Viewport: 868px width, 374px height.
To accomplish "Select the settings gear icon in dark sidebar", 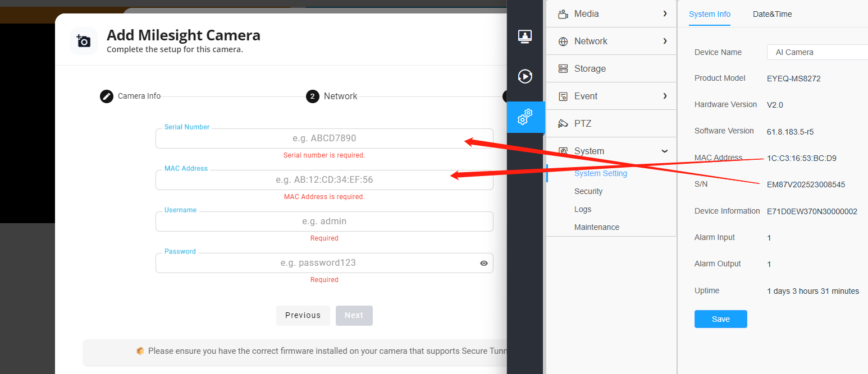I will coord(525,117).
